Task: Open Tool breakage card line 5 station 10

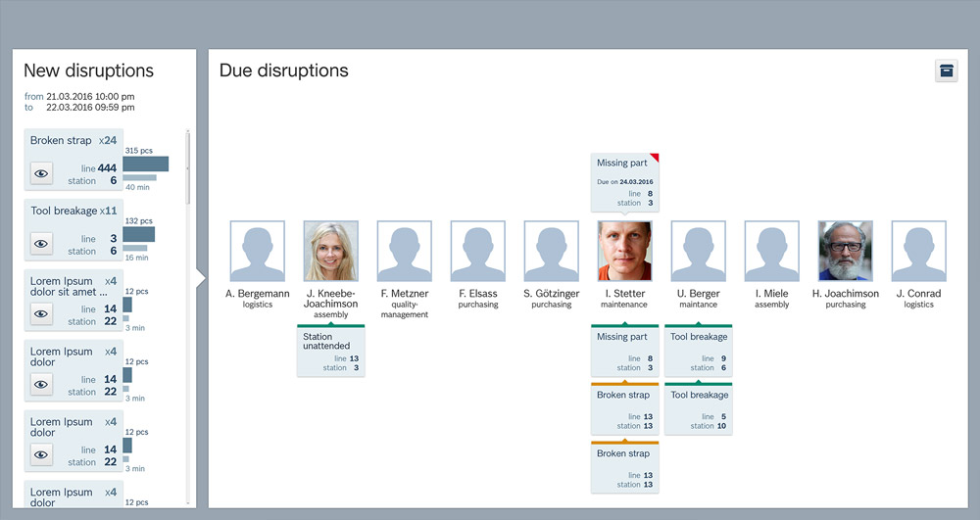Action: (x=698, y=408)
